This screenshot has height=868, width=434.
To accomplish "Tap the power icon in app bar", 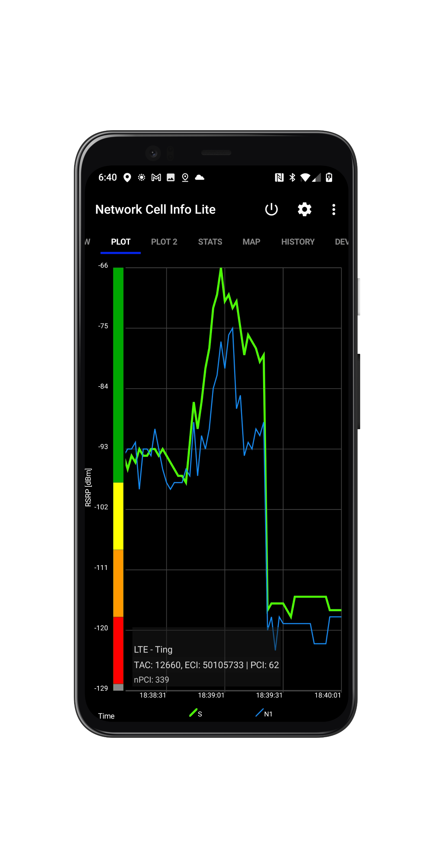I will point(271,209).
